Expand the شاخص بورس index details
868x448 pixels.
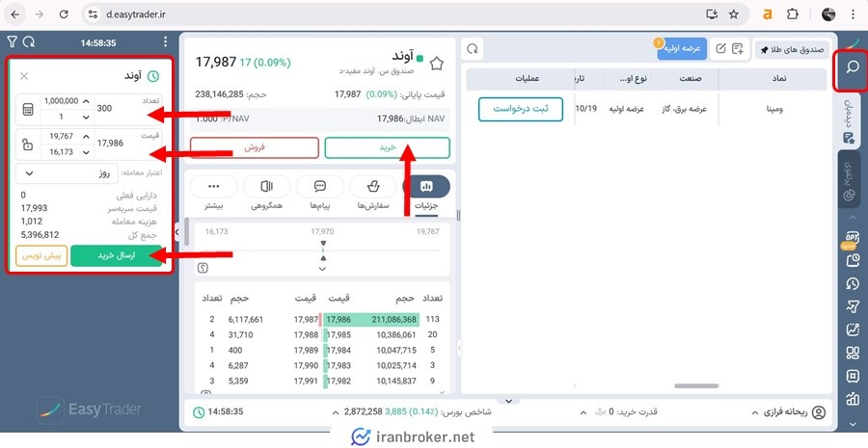335,412
